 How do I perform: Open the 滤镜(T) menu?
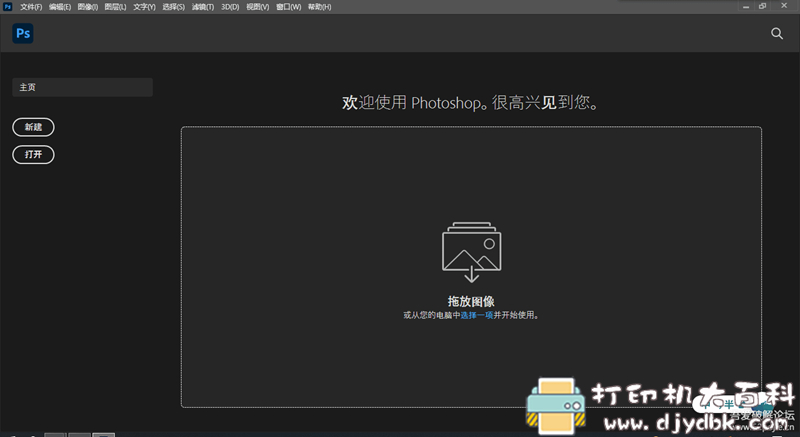[x=203, y=7]
